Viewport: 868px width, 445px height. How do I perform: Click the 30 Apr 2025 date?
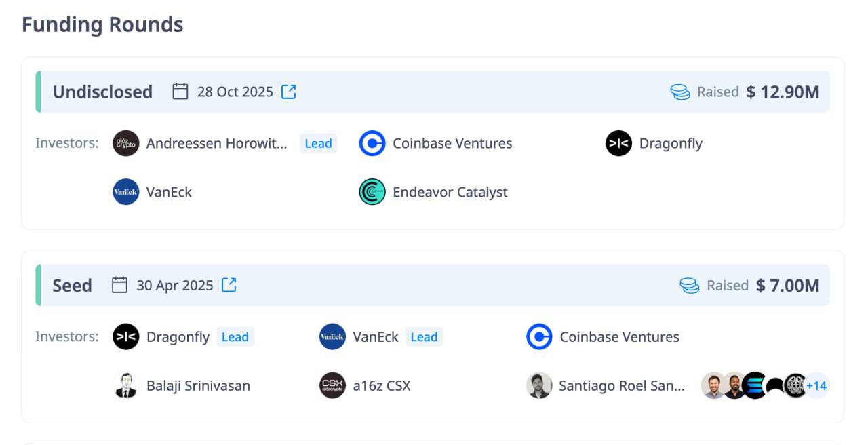click(175, 285)
